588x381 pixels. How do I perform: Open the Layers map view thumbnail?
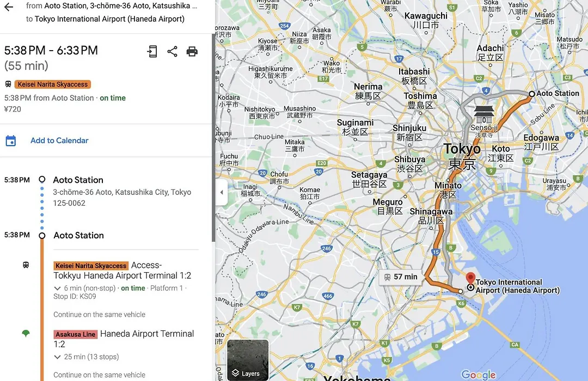(x=248, y=360)
